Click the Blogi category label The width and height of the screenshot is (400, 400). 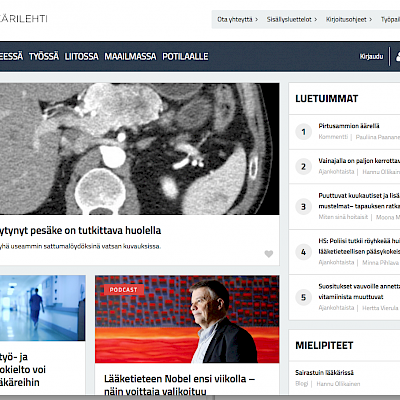(302, 384)
